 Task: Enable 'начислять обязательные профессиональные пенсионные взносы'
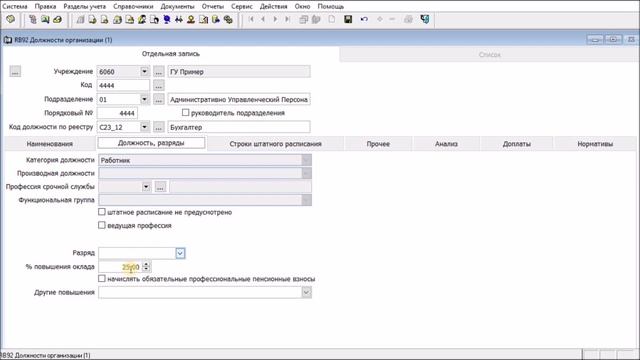tap(102, 278)
